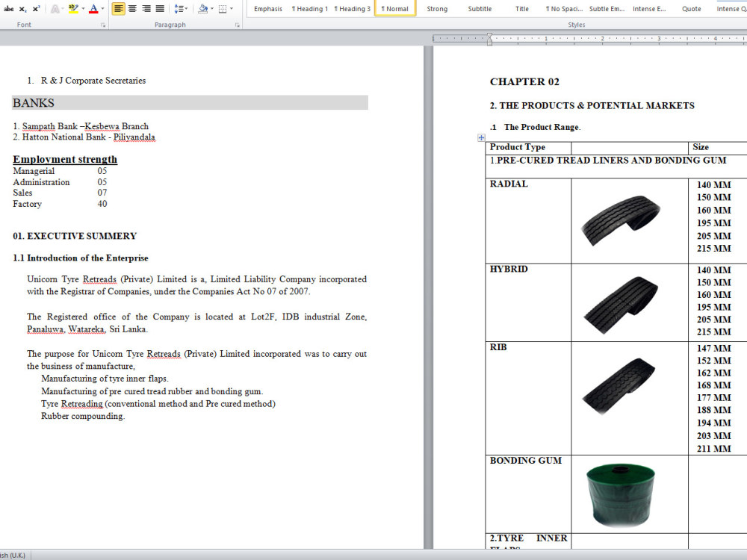
Task: Click the RIB table cell
Action: tap(528, 398)
